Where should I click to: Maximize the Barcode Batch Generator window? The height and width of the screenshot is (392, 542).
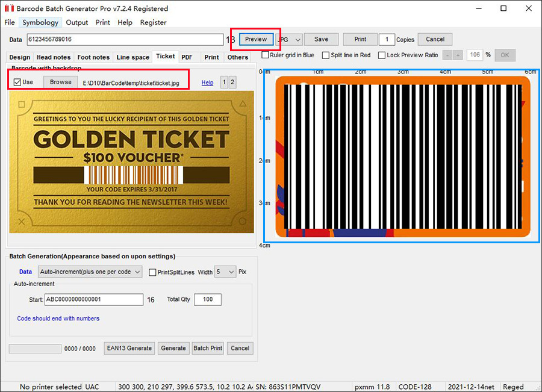503,8
